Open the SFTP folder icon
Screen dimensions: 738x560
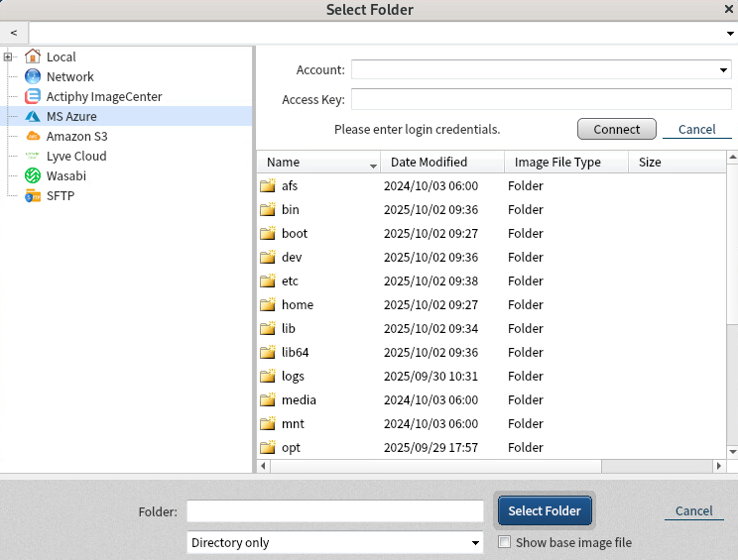point(33,195)
